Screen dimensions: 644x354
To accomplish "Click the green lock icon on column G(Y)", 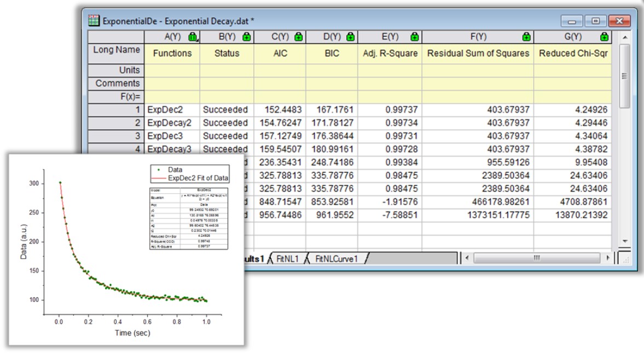I will (x=604, y=37).
